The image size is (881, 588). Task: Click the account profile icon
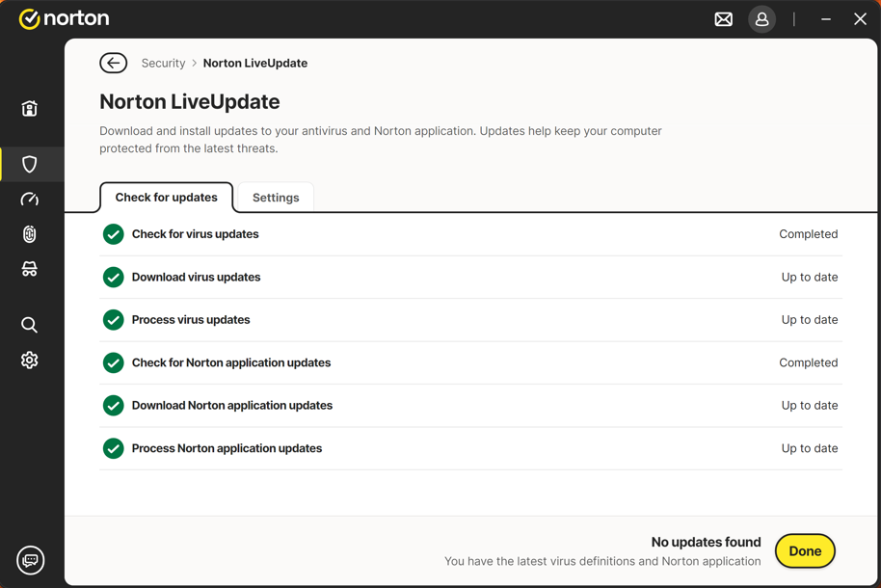(x=761, y=19)
